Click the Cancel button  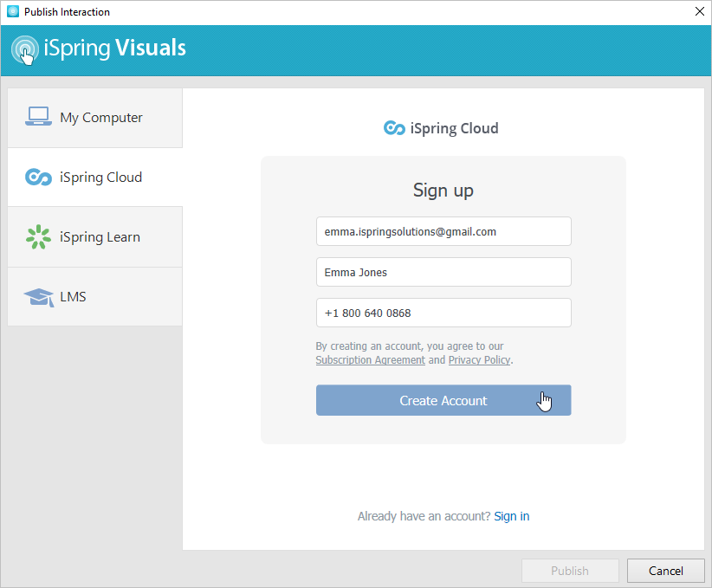[x=666, y=571]
